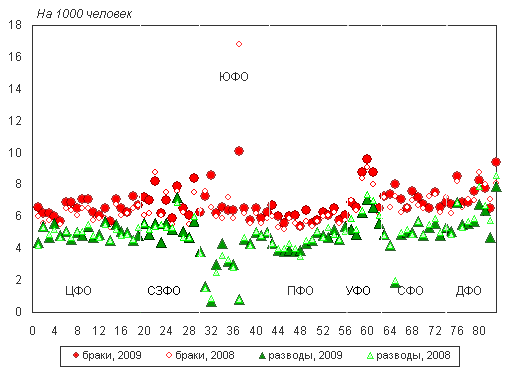Screen dimensions: 507x374
Task: Click the разводы, 2009 legend triangle
Action: (262, 356)
